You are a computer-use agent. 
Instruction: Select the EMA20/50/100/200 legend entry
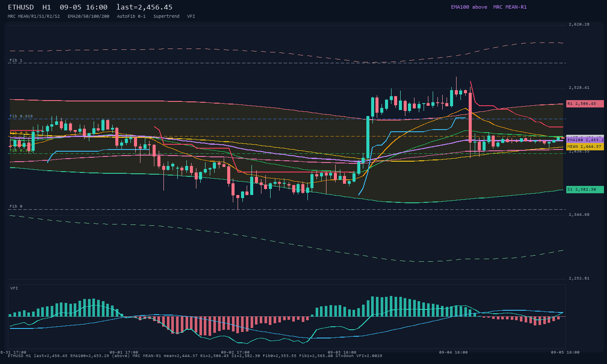coord(88,16)
